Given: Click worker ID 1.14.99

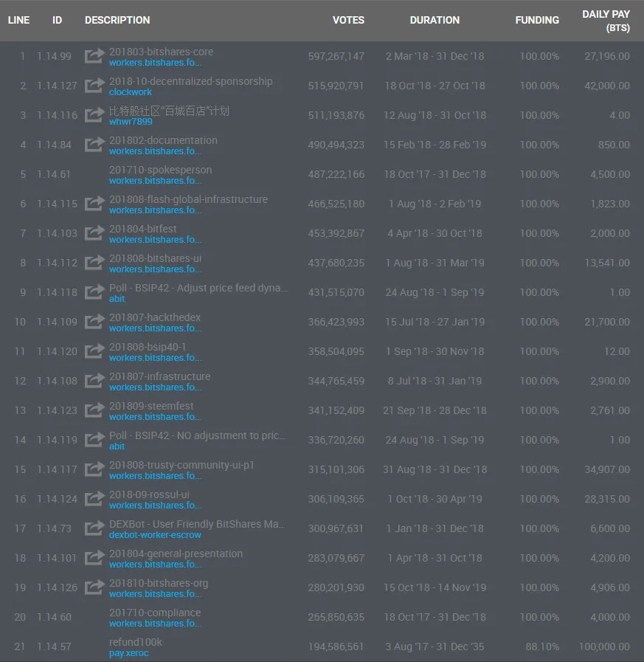Looking at the screenshot, I should point(54,56).
